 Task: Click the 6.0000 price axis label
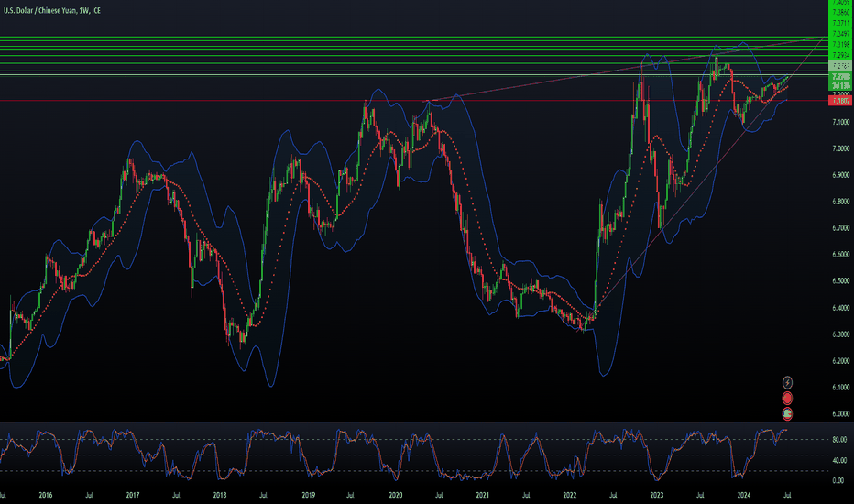840,413
